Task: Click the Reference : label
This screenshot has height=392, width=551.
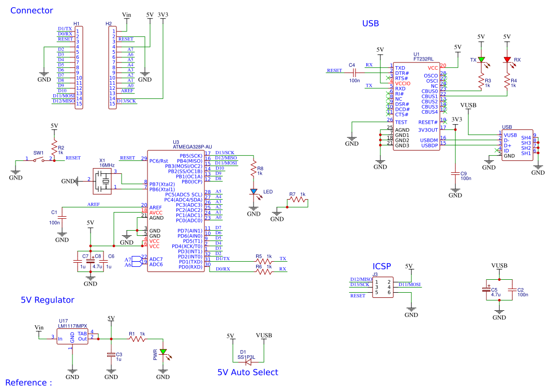Action: (28, 383)
